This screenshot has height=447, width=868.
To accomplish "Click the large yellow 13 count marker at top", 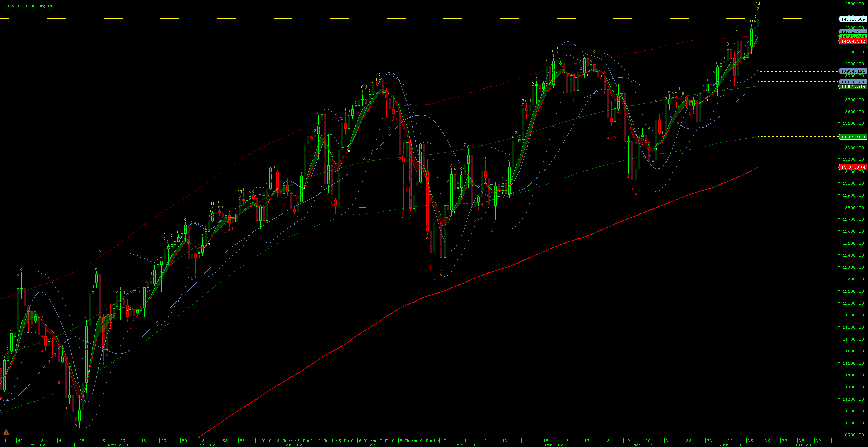I will tap(758, 4).
